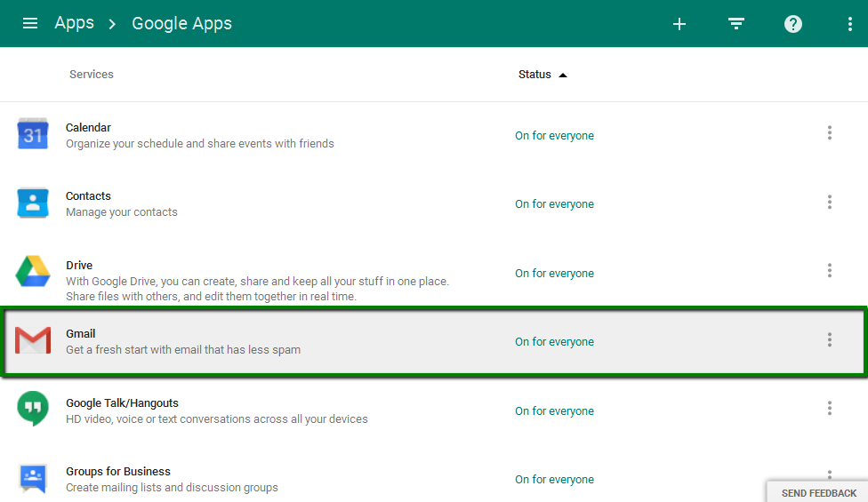Click Drive's On for everyone status

[554, 273]
